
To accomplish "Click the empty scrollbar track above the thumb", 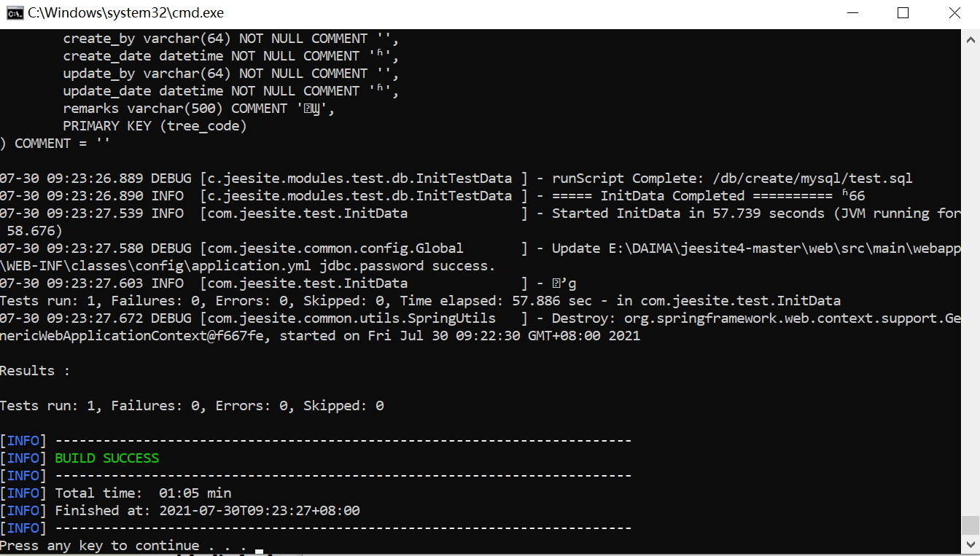I will pyautogui.click(x=971, y=277).
